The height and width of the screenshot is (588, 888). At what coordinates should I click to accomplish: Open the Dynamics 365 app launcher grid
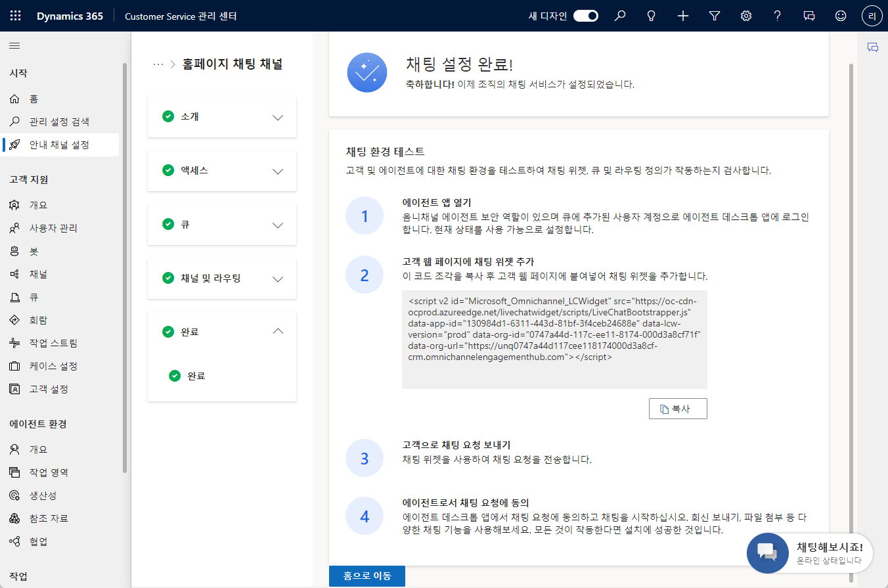(16, 16)
